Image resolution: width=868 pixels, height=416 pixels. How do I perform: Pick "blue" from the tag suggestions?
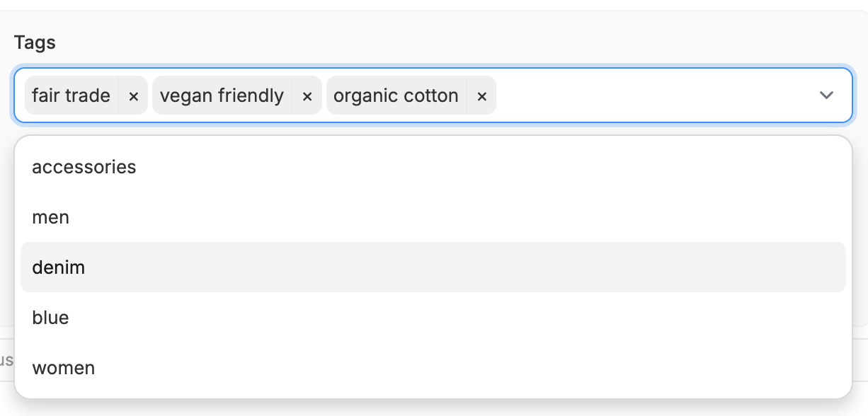pos(433,318)
